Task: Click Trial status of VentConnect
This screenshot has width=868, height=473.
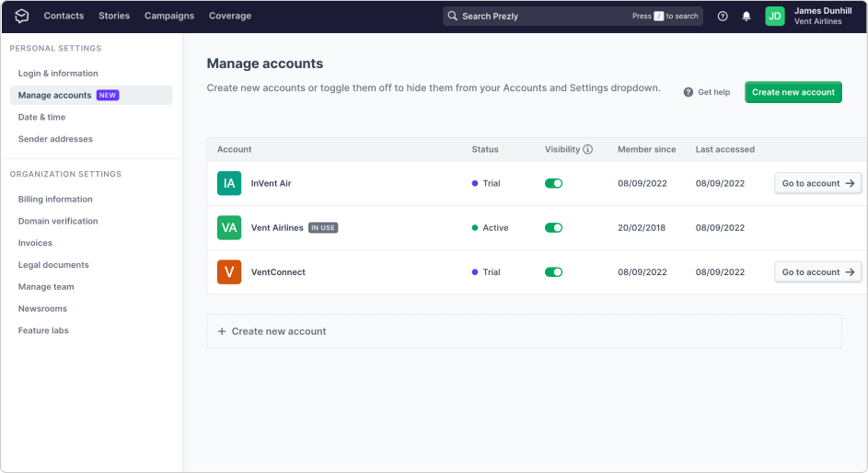Action: [486, 271]
